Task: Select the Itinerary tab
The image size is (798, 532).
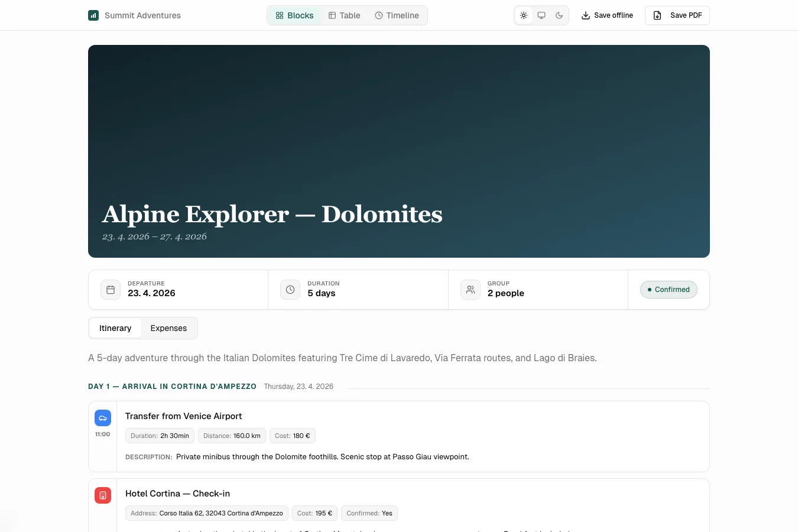Action: click(x=115, y=328)
